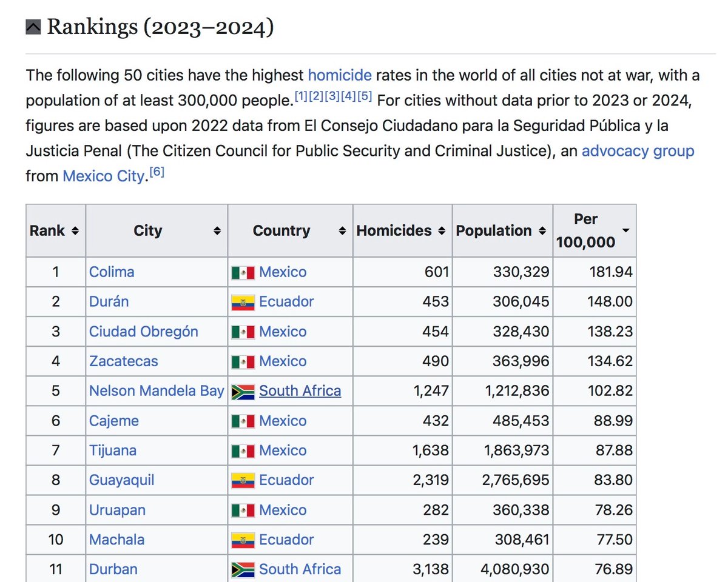
Task: Select the 77.50 rate for Machala
Action: pyautogui.click(x=613, y=540)
